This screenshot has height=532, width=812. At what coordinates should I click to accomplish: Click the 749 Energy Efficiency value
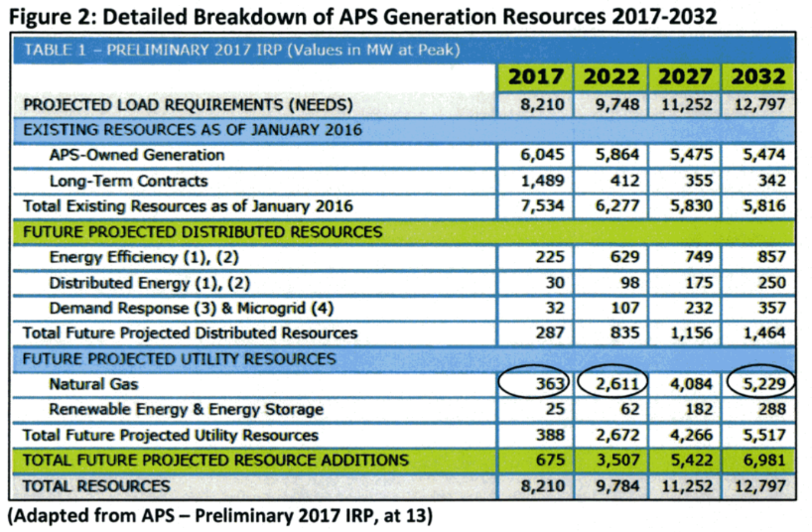[699, 257]
